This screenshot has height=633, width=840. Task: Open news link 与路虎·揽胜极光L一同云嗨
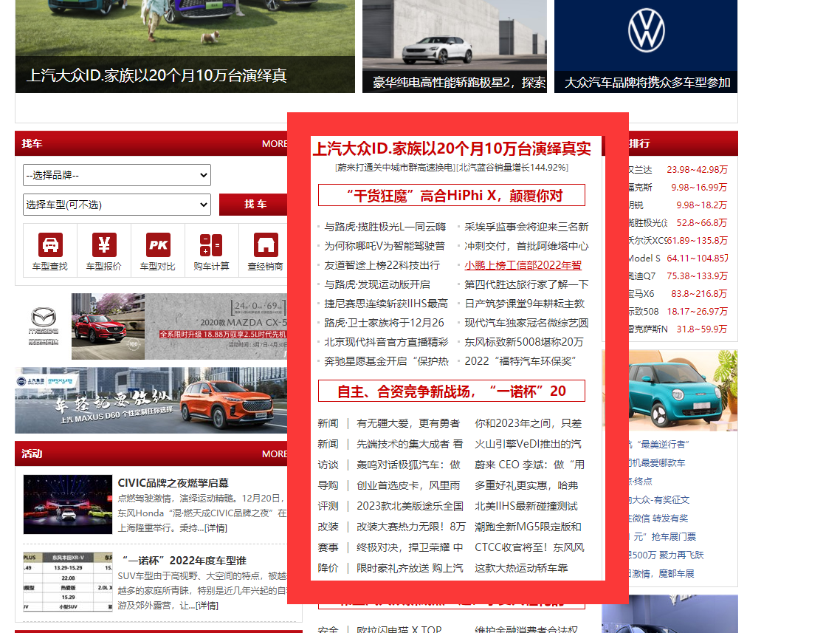[x=385, y=227]
